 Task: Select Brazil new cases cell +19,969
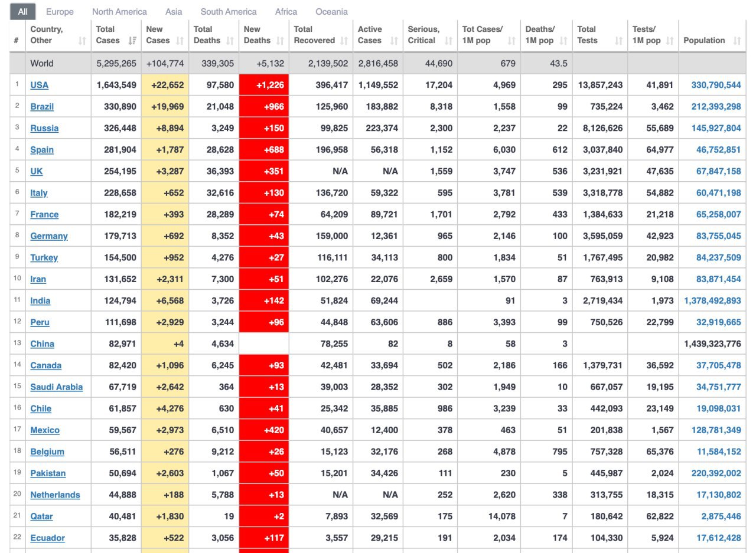coord(165,107)
